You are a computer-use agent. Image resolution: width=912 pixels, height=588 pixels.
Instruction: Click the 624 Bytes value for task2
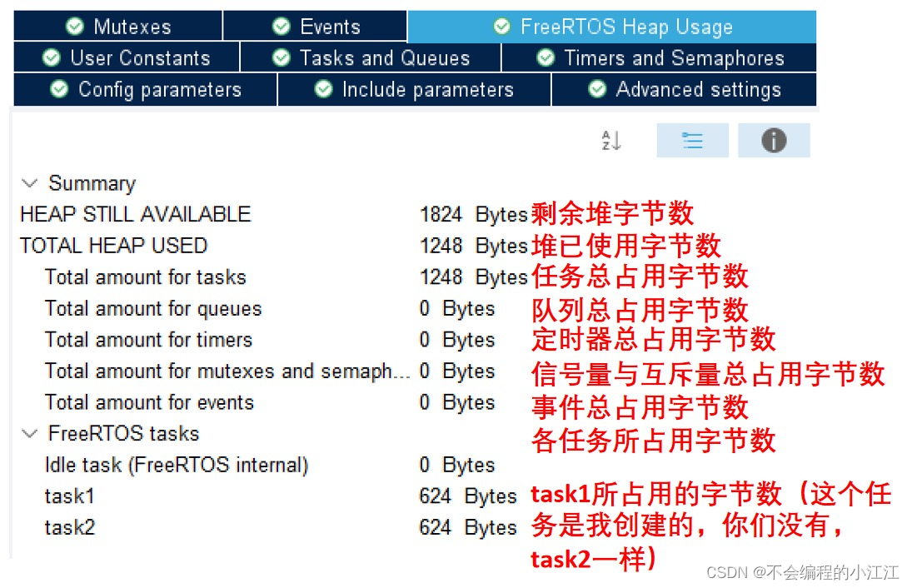[x=468, y=527]
